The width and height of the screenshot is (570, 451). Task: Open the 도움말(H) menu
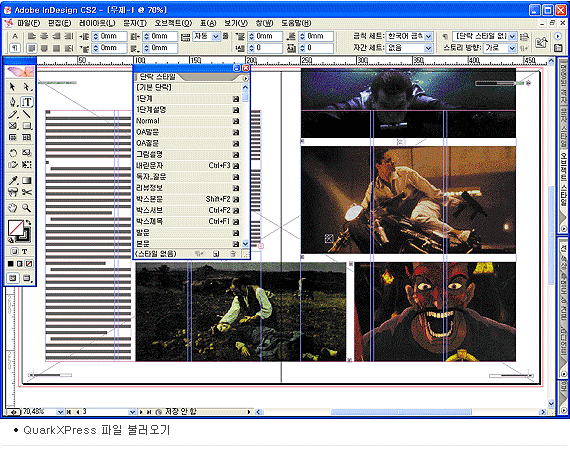[x=296, y=23]
